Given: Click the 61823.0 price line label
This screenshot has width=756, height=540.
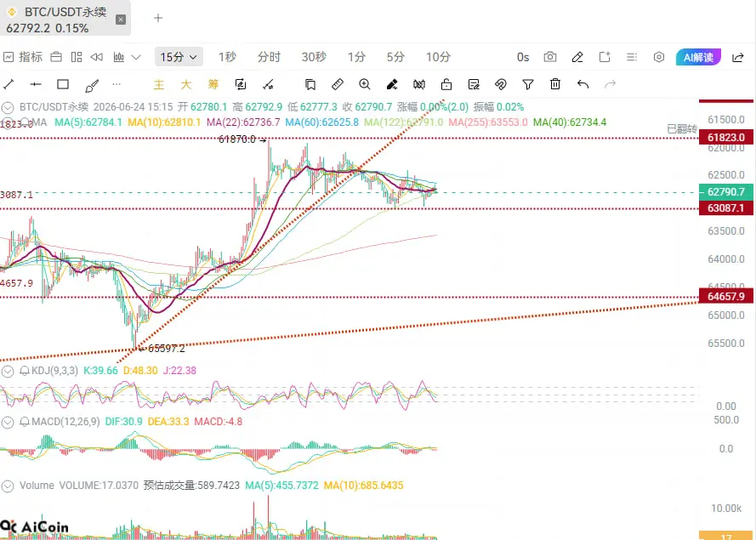Looking at the screenshot, I should (x=726, y=138).
